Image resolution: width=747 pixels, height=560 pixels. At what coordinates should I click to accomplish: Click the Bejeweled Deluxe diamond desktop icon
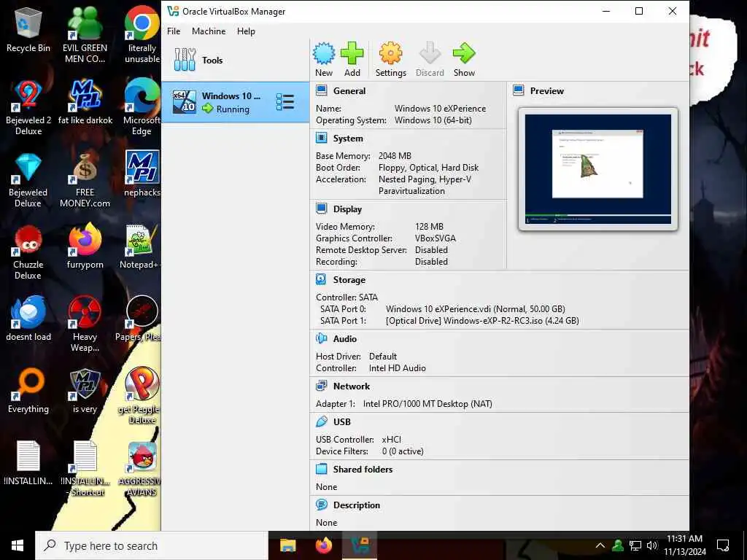pyautogui.click(x=28, y=179)
